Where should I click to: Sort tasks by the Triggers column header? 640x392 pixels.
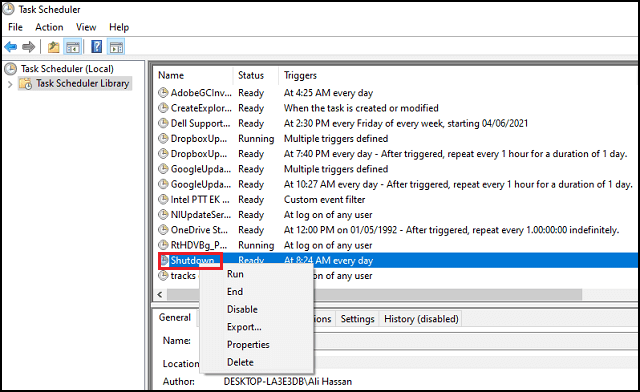[457, 76]
